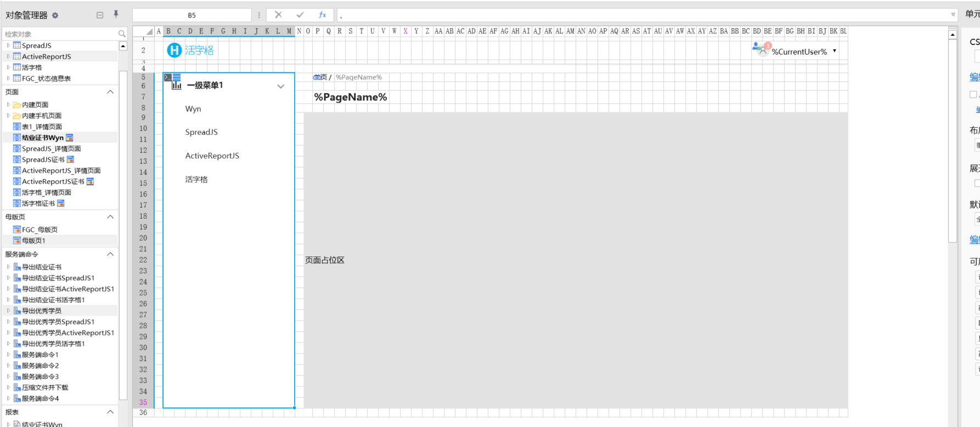Open the SpreadJS_详情页面 page

(x=52, y=149)
